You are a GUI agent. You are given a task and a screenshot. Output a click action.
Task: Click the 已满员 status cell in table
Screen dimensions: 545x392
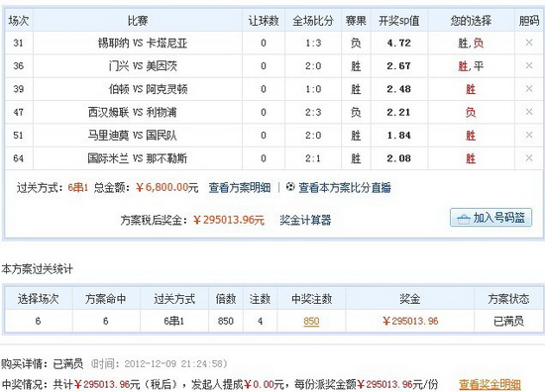[x=508, y=321]
